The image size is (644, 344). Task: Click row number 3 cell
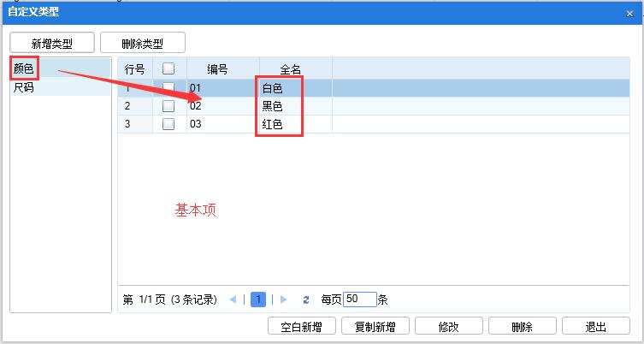pyautogui.click(x=135, y=124)
